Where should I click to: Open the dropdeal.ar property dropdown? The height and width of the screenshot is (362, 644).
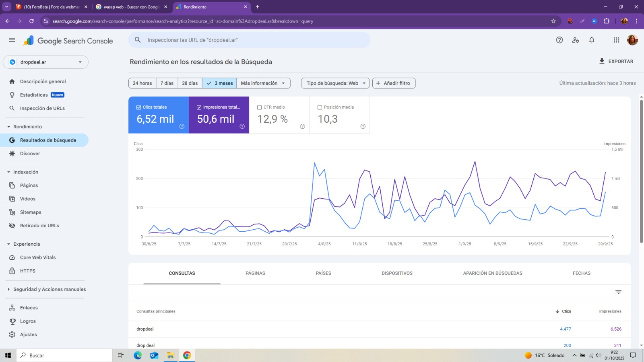(x=45, y=62)
